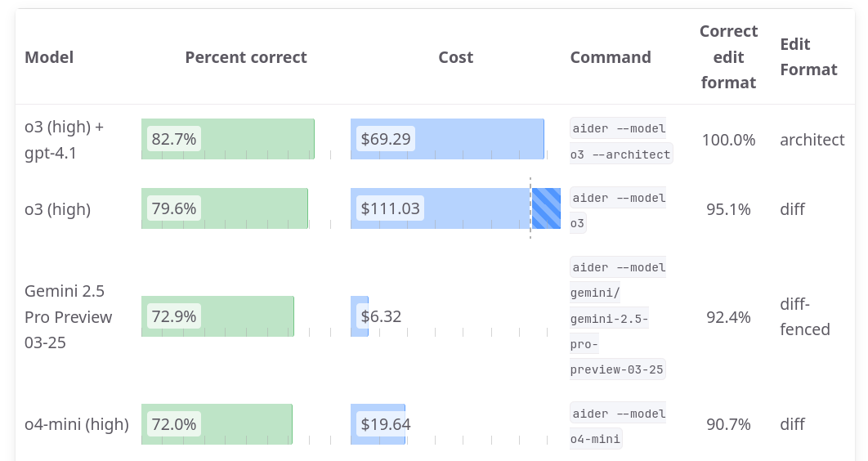Screen dimensions: 868x461
Task: Click the 95.1% correct edit format value
Action: [x=728, y=209]
